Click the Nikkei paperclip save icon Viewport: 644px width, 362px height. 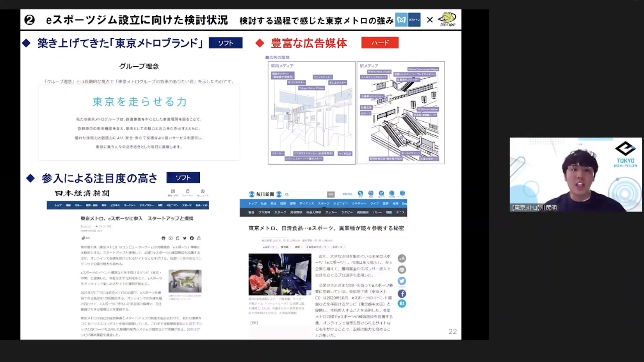(83, 238)
